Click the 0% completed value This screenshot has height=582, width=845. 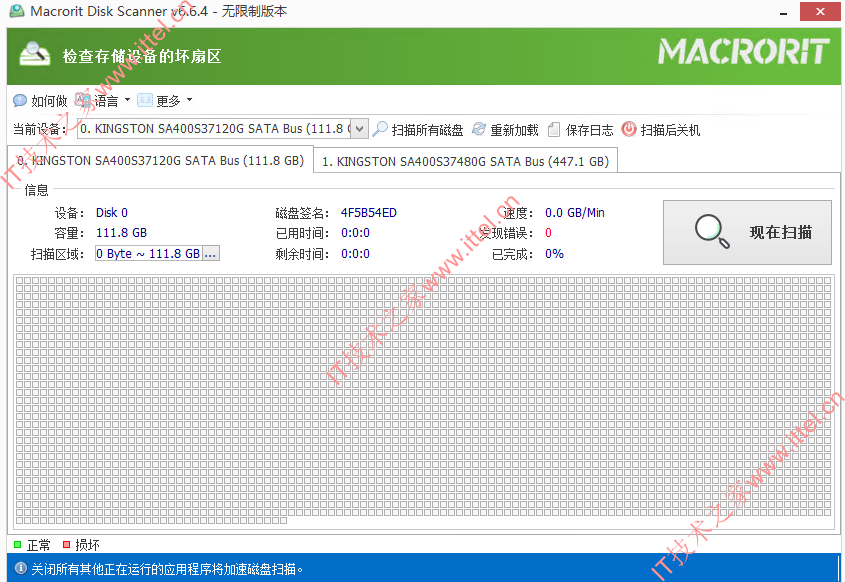coord(554,254)
